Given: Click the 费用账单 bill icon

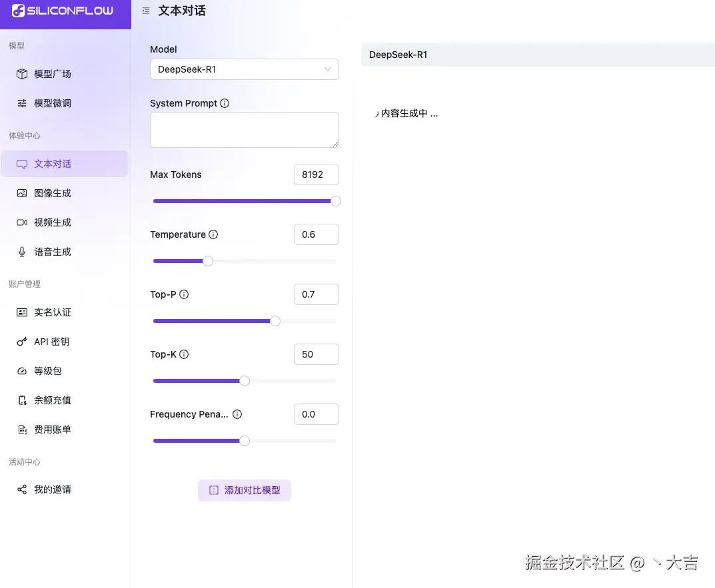Looking at the screenshot, I should 23,430.
